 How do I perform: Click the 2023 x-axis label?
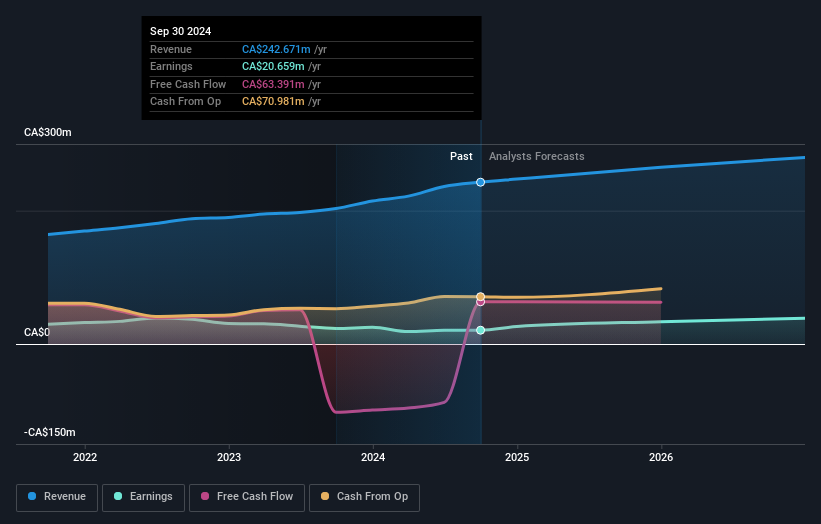click(229, 457)
